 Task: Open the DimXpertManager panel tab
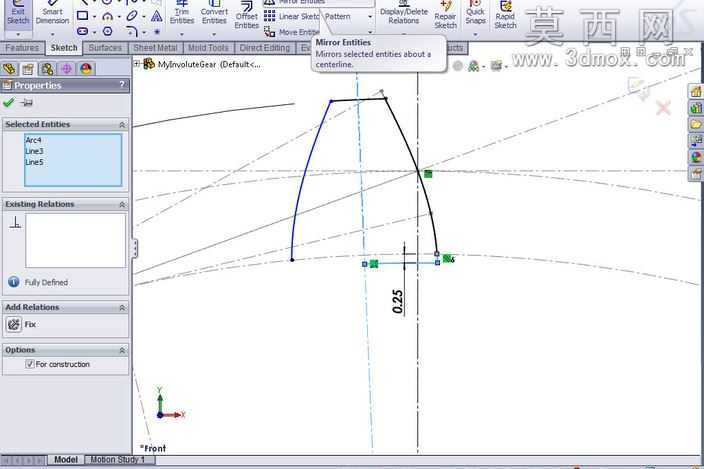click(x=66, y=69)
